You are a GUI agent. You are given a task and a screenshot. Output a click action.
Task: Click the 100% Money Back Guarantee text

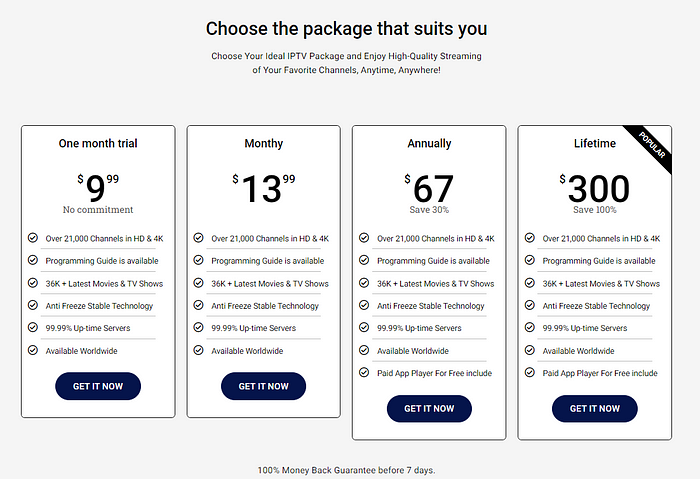click(346, 470)
